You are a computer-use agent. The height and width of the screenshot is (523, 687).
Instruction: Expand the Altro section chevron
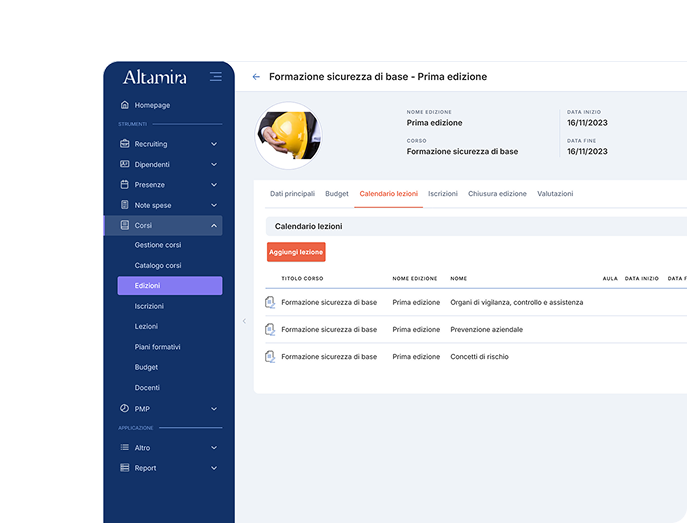[214, 447]
